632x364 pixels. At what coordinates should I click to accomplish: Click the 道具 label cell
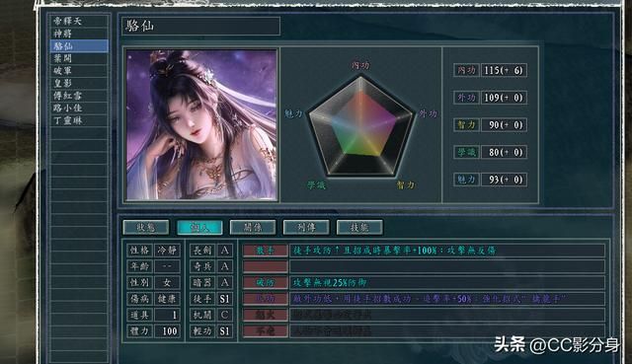[x=139, y=315]
